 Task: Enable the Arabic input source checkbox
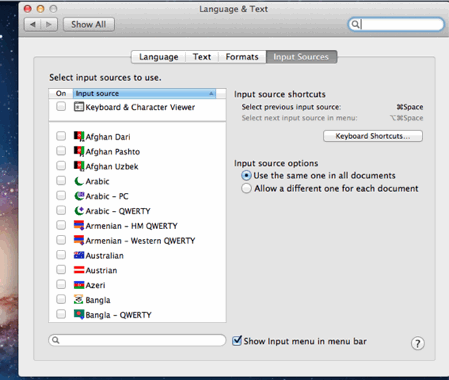click(61, 181)
